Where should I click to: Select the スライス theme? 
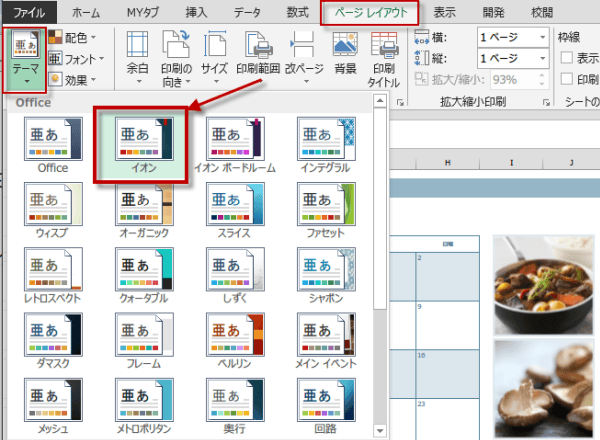pos(235,211)
